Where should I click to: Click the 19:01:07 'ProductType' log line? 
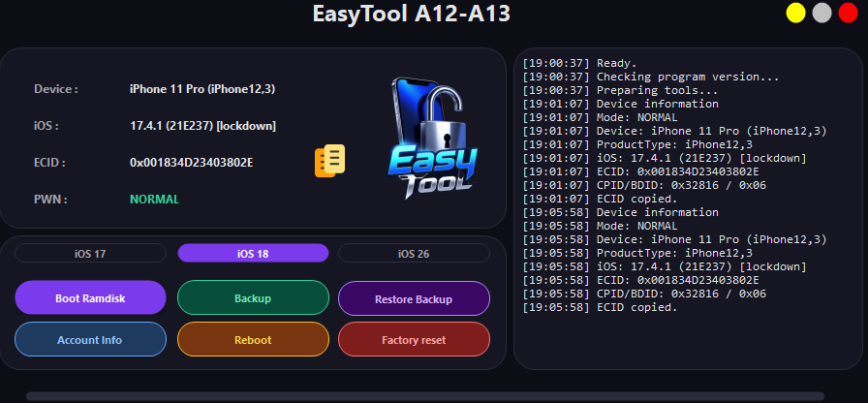pyautogui.click(x=637, y=144)
